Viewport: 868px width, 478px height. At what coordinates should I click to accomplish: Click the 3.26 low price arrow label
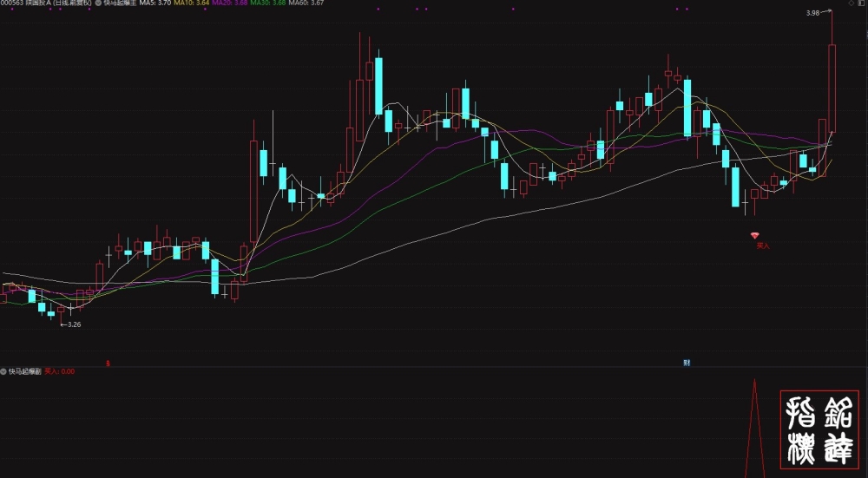point(70,324)
